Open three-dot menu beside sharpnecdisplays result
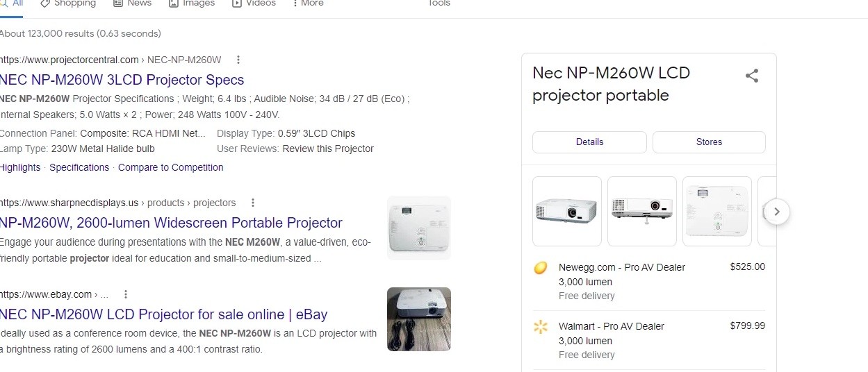868x372 pixels. [253, 203]
